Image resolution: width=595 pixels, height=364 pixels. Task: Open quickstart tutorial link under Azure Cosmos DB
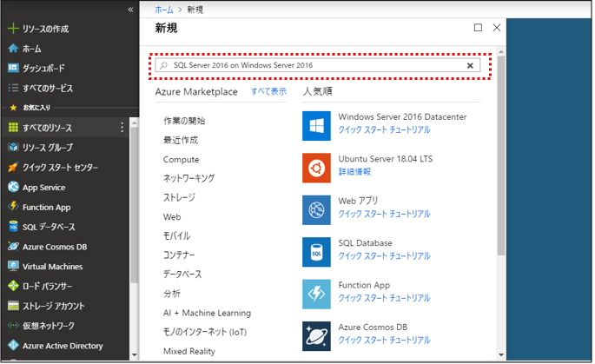385,341
